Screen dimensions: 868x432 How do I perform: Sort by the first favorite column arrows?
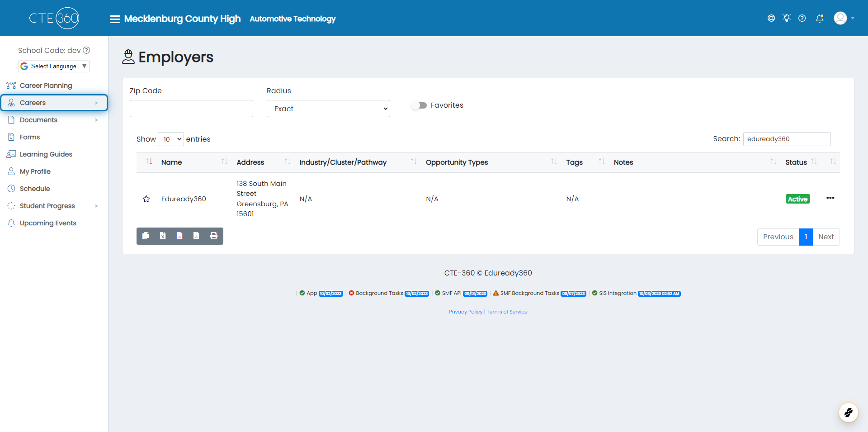[149, 162]
